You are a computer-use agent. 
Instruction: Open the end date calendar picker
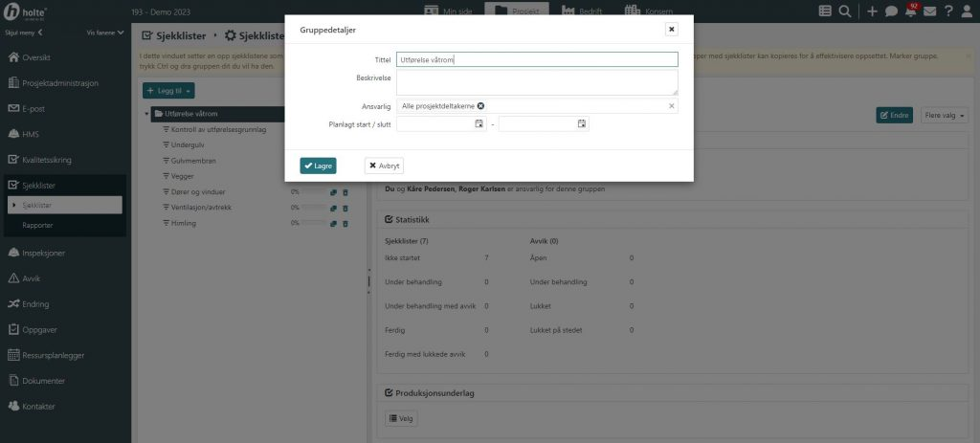(581, 123)
